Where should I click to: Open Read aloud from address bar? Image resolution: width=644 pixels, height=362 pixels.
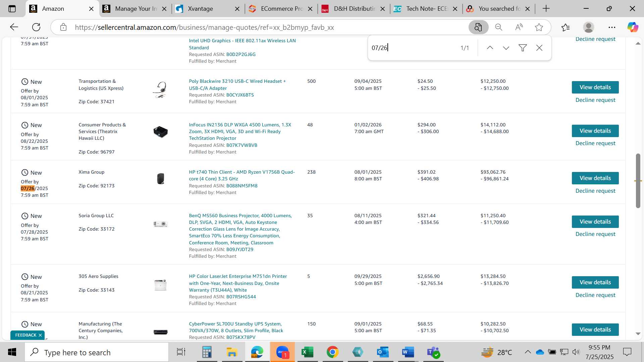coord(519,27)
